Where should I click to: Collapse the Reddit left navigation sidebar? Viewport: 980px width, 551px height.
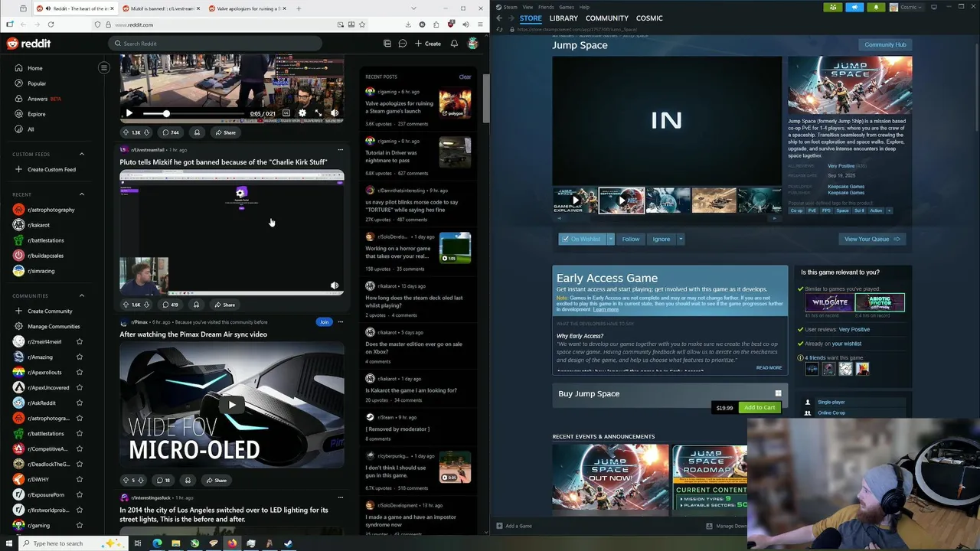[104, 68]
